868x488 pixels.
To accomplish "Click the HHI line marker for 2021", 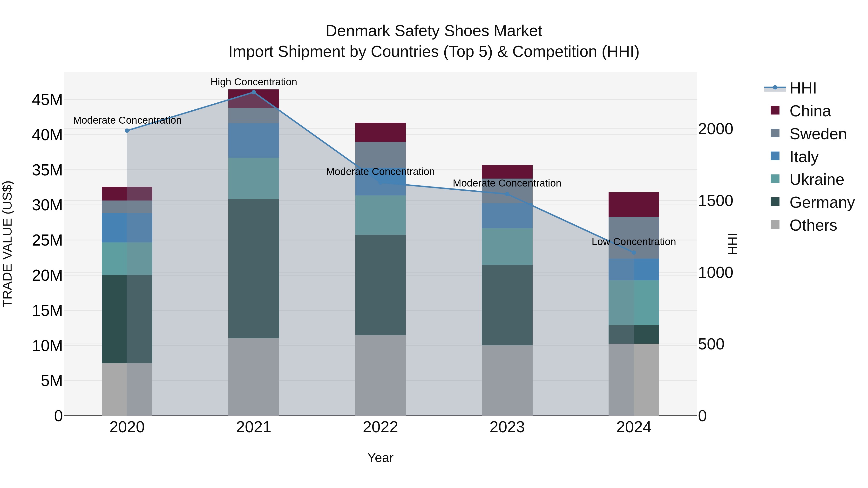I will (x=254, y=92).
